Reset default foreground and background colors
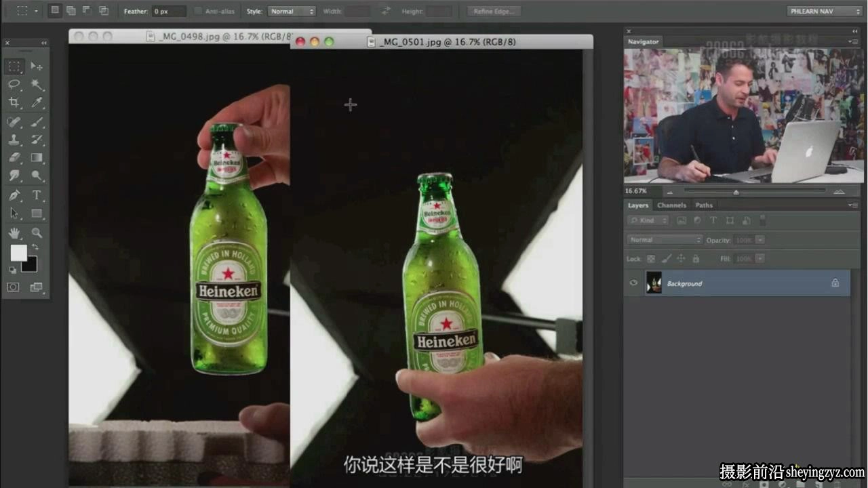The height and width of the screenshot is (488, 868). (13, 270)
